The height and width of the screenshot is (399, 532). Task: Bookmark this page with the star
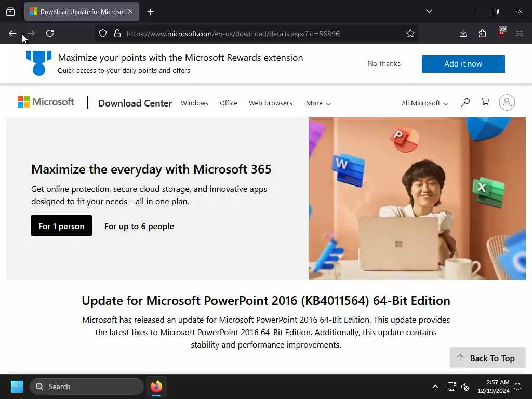(x=410, y=33)
